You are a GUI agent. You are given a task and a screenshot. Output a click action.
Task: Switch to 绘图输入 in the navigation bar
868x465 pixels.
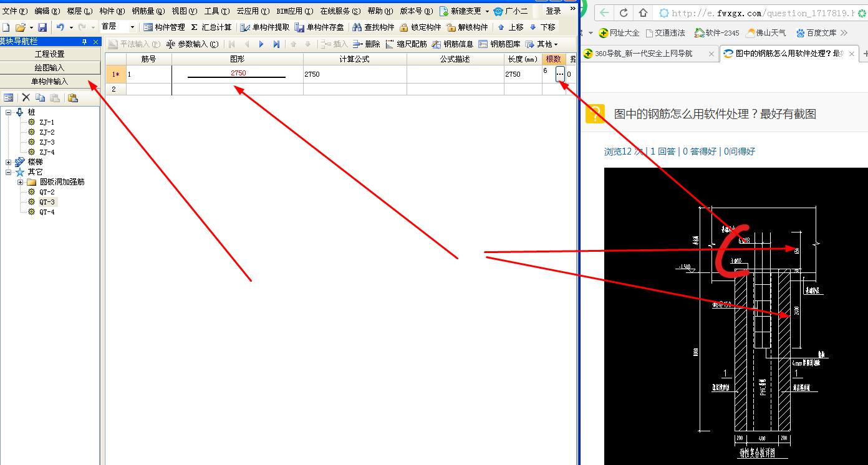tap(50, 68)
